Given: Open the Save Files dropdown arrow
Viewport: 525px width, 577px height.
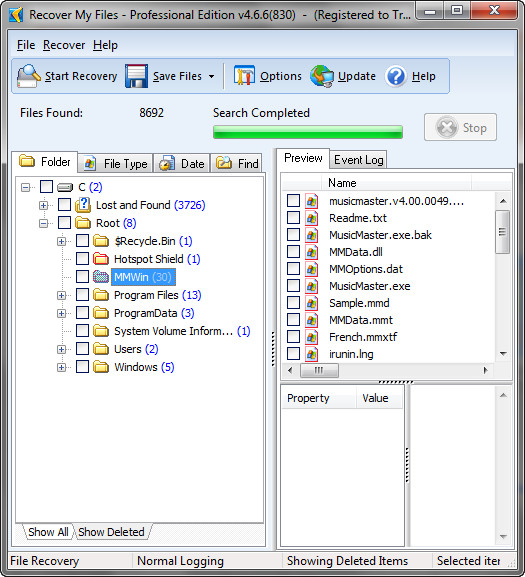Looking at the screenshot, I should tap(211, 77).
